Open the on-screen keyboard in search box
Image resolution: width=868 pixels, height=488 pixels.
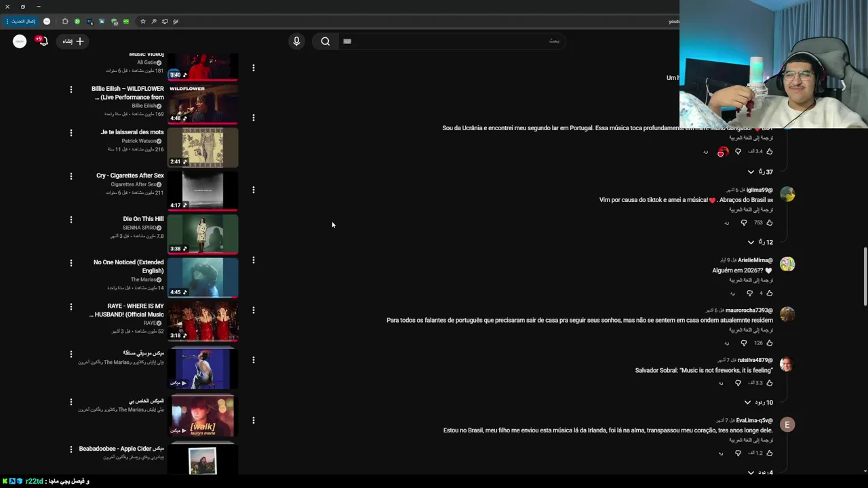tap(347, 41)
